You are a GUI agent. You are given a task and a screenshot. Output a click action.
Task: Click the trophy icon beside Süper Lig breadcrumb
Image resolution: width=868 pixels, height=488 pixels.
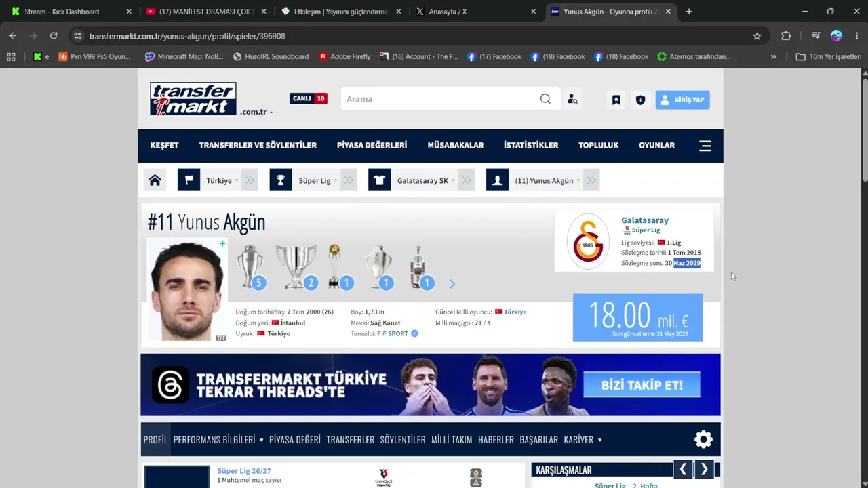point(281,180)
